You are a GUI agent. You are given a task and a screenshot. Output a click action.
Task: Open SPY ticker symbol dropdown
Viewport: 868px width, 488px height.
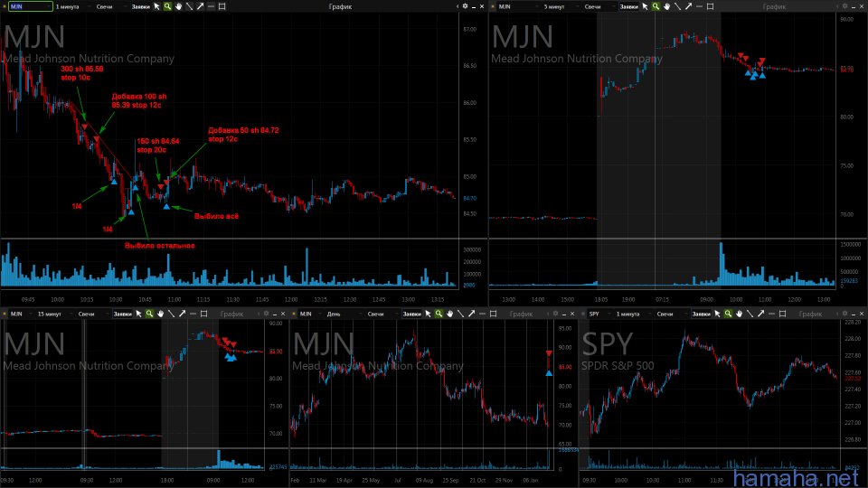pyautogui.click(x=599, y=314)
